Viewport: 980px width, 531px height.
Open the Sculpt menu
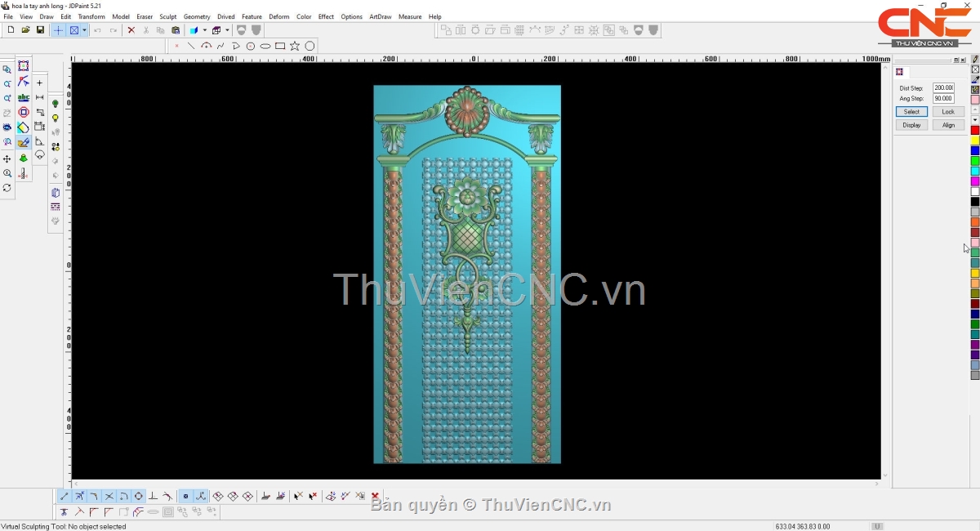pyautogui.click(x=167, y=16)
